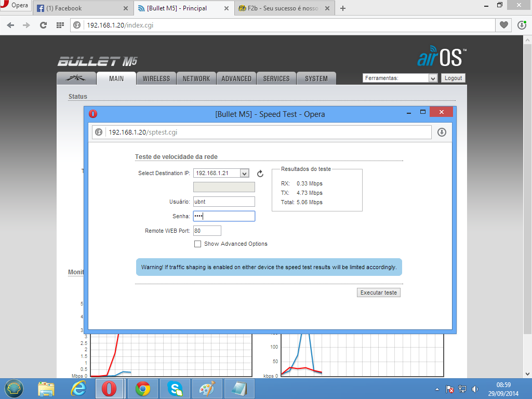Open the Ubiquiti logo tab
Screen dimensions: 532x399
click(x=76, y=78)
